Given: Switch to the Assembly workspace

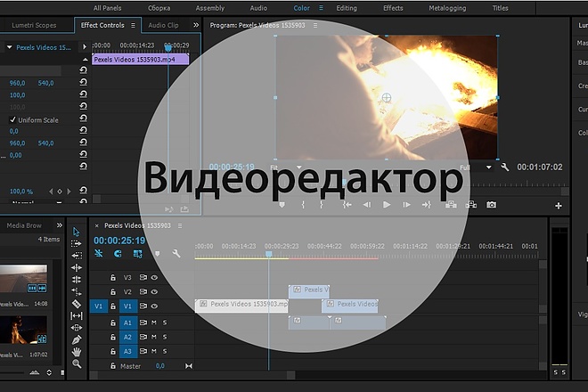Looking at the screenshot, I should 210,8.
